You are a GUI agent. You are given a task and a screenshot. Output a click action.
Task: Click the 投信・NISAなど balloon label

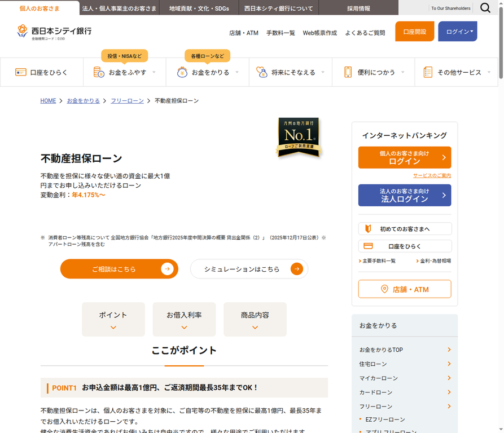coord(124,56)
